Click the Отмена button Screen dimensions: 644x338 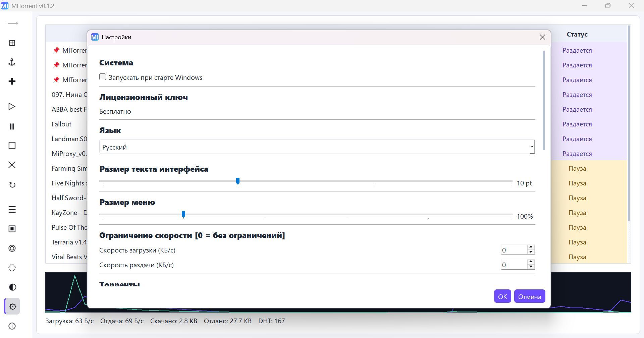coord(529,296)
